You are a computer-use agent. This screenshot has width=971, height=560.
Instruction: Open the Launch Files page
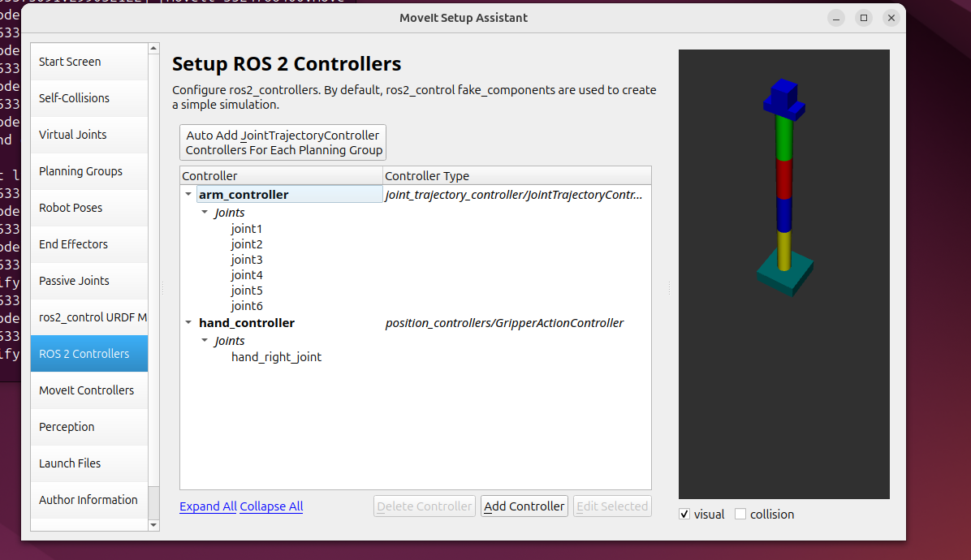point(89,463)
